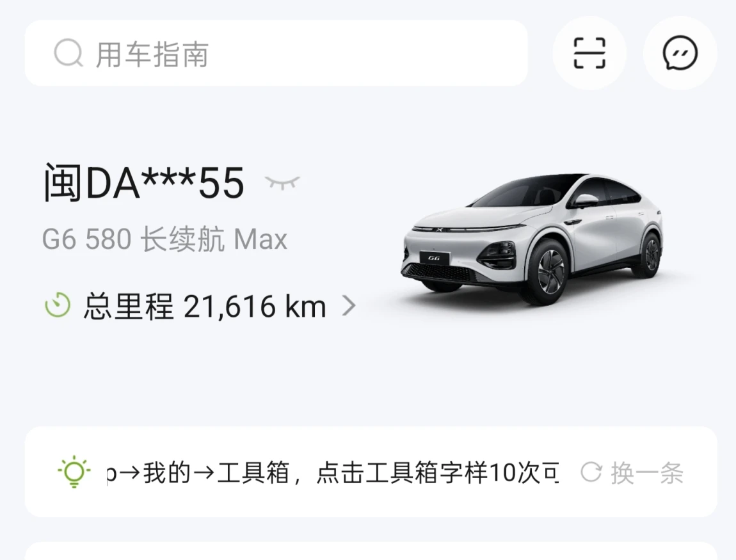The image size is (736, 560).
Task: Tap the card peeking at bottom
Action: point(371,551)
